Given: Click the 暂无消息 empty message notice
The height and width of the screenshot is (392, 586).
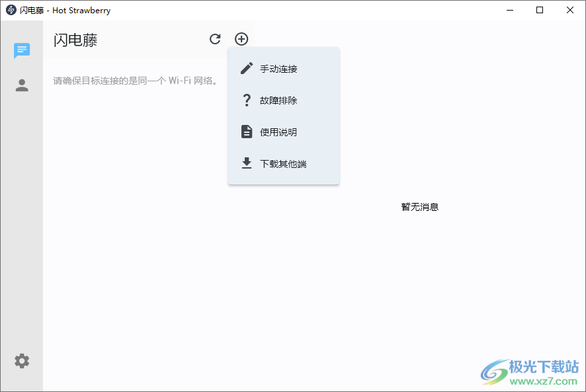Looking at the screenshot, I should 420,206.
